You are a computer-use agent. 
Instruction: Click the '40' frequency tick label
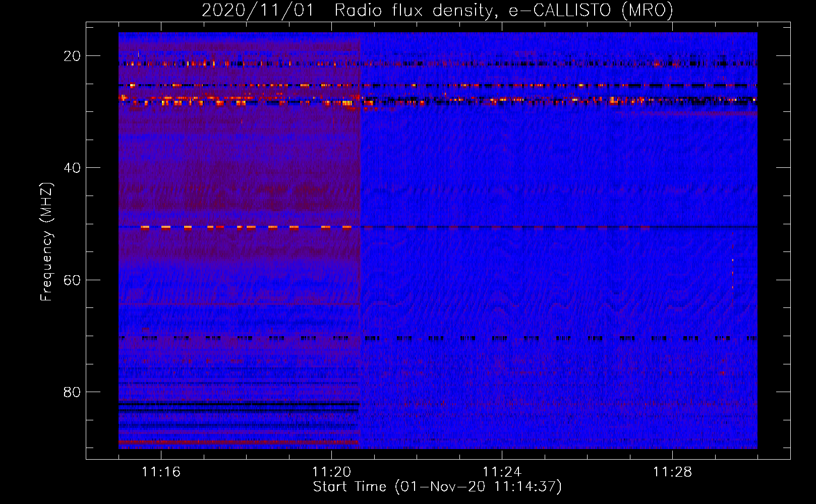pos(72,168)
